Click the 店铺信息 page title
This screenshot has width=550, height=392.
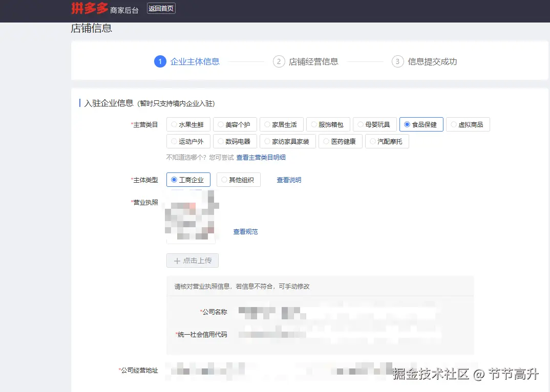(x=92, y=28)
